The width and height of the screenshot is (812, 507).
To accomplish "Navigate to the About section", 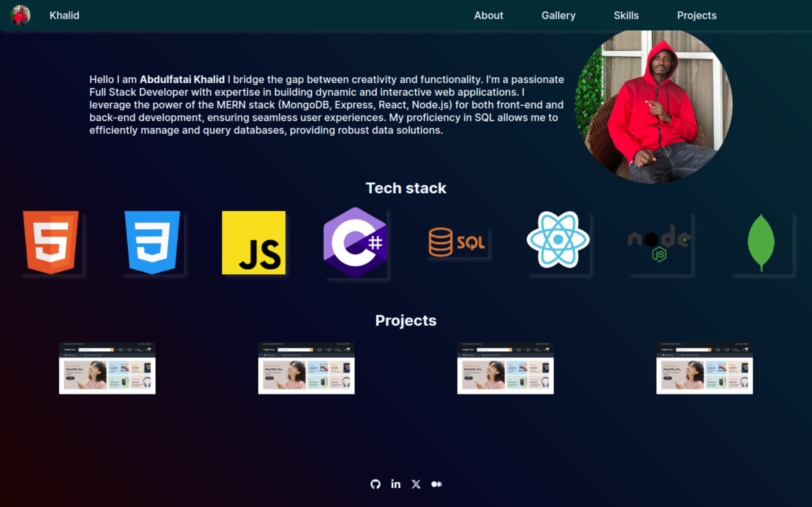I will [x=488, y=15].
